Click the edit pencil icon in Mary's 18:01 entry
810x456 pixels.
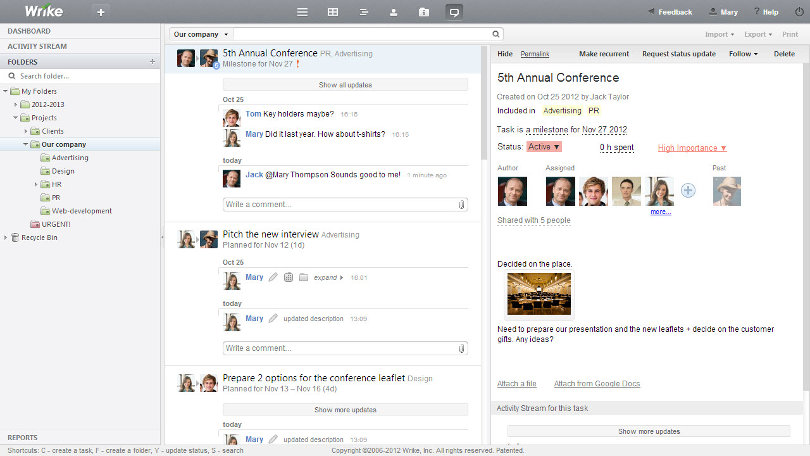[273, 277]
